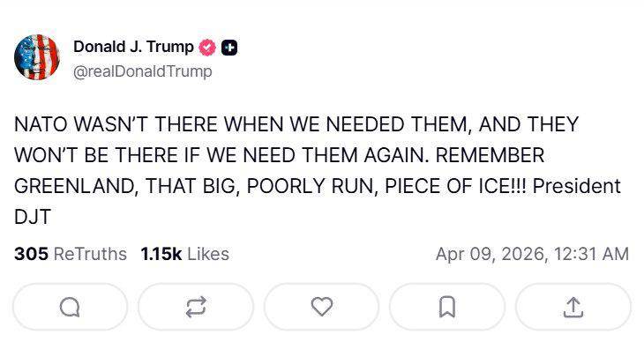Open the share upload arrow icon
The height and width of the screenshot is (357, 644).
pos(573,306)
